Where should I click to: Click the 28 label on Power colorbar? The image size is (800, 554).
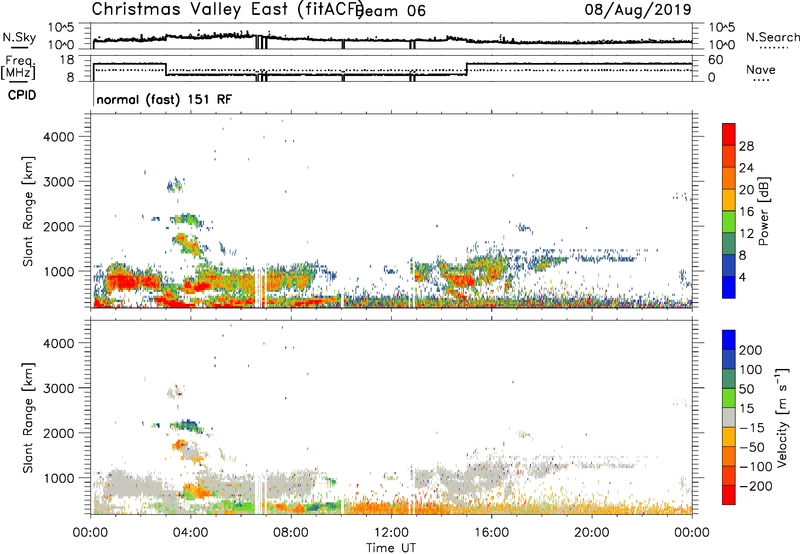[746, 146]
